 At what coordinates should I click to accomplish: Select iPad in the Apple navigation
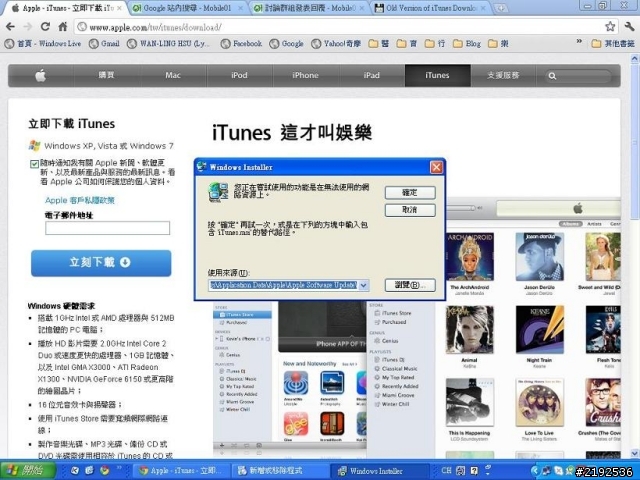point(371,75)
